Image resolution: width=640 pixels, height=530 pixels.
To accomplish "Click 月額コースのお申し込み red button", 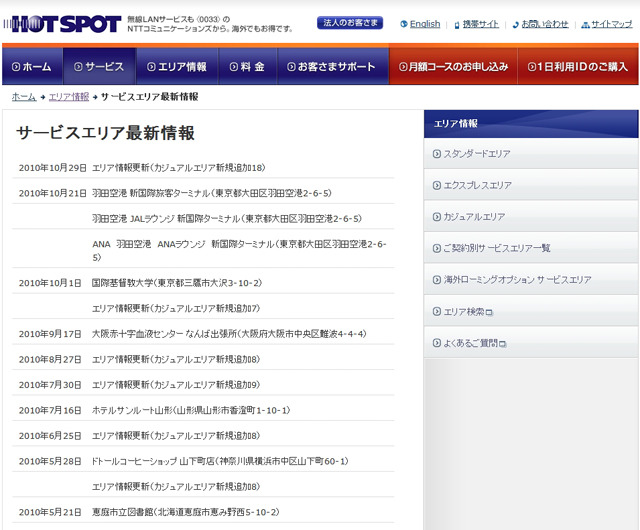I will point(453,66).
